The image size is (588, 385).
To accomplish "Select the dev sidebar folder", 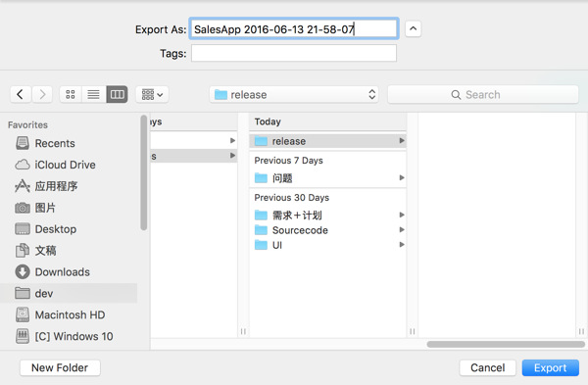I will pyautogui.click(x=69, y=293).
